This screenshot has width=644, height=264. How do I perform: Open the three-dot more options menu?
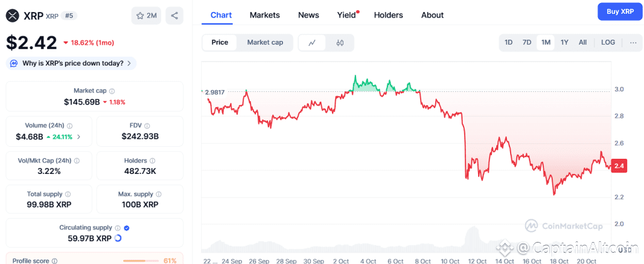coord(633,42)
